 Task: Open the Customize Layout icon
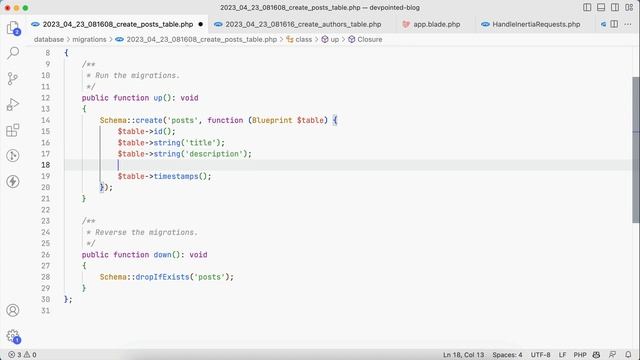pyautogui.click(x=629, y=7)
